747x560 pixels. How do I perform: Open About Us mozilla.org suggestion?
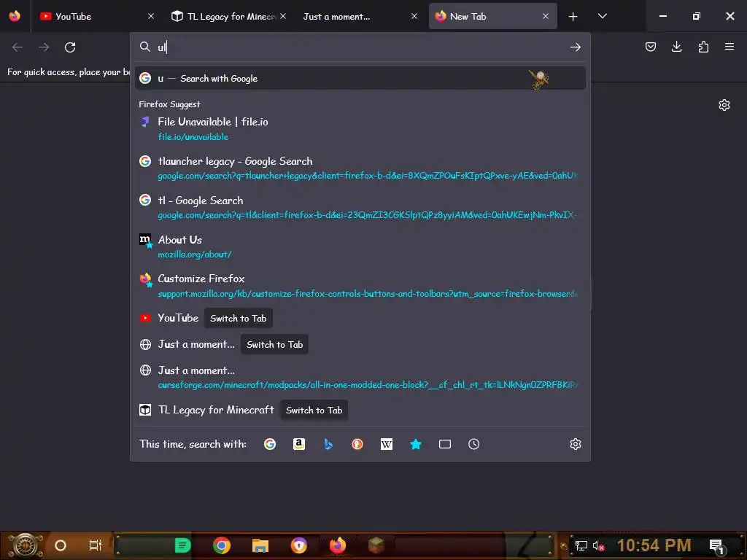[360, 246]
